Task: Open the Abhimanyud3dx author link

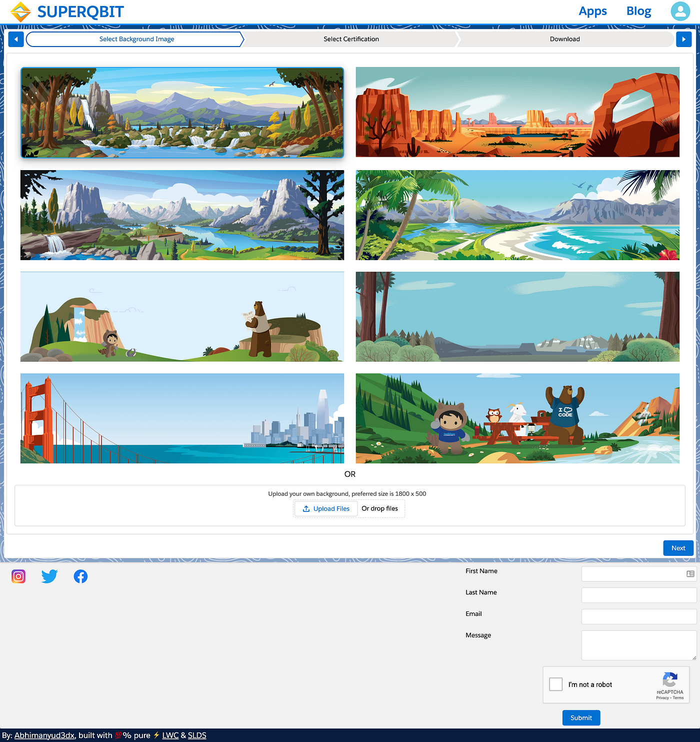Action: coord(44,735)
